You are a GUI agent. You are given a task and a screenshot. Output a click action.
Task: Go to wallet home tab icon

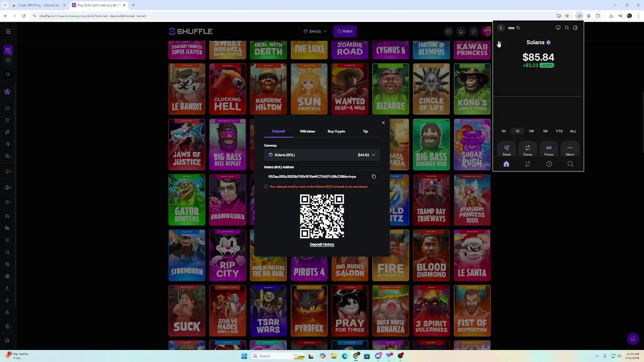(x=507, y=164)
